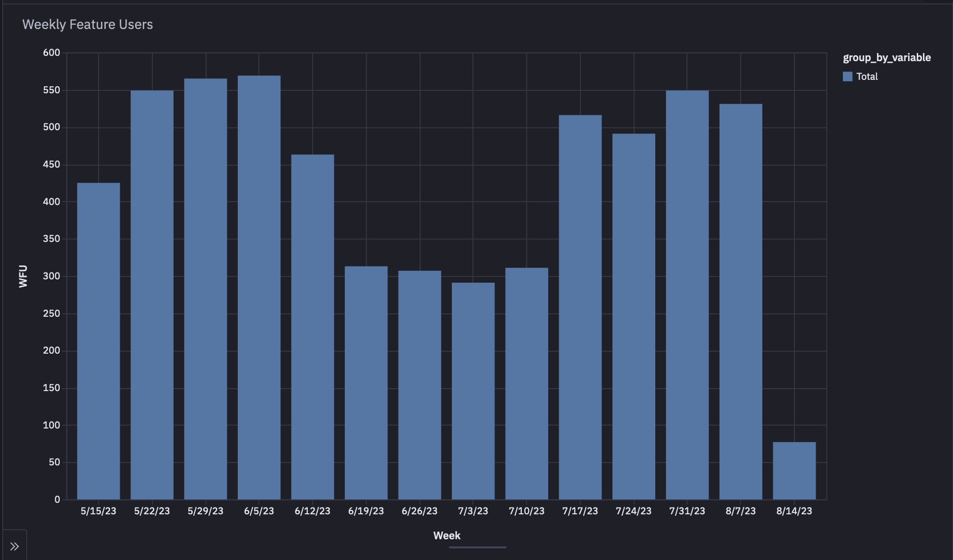Select the Week axis label
The height and width of the screenshot is (560, 953).
click(446, 535)
